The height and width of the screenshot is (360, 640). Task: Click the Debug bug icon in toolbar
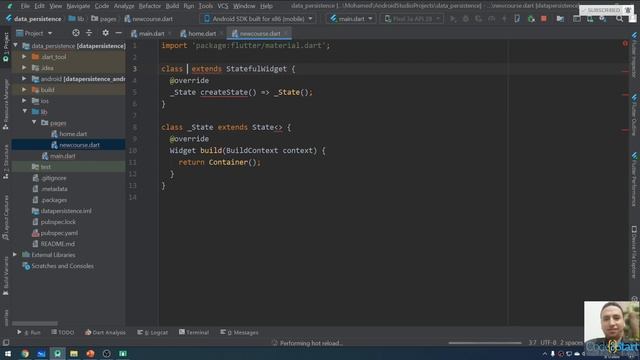click(x=465, y=19)
